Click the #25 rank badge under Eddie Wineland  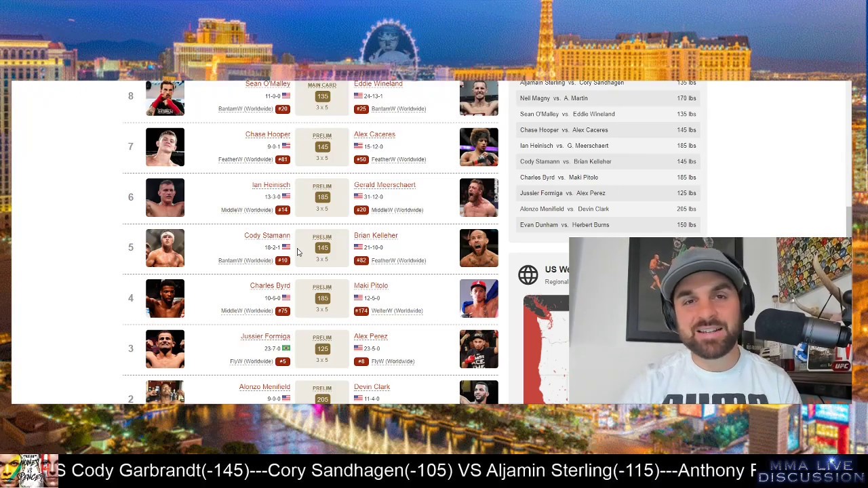coord(361,109)
